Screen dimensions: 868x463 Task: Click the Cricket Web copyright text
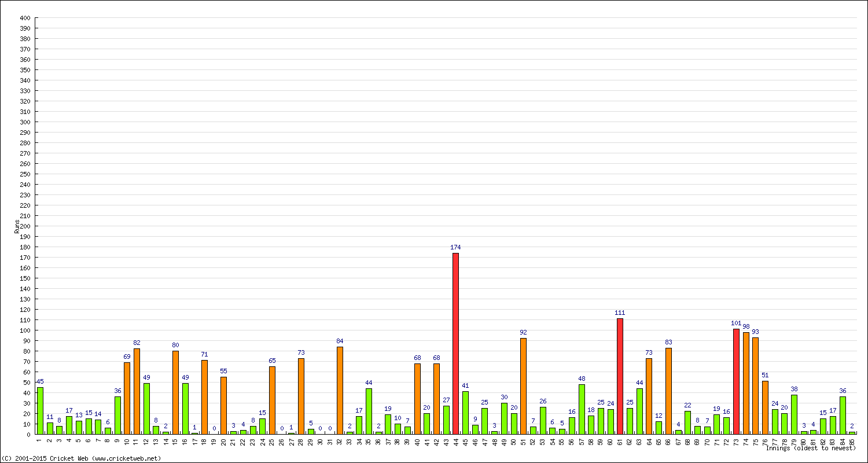pyautogui.click(x=81, y=458)
